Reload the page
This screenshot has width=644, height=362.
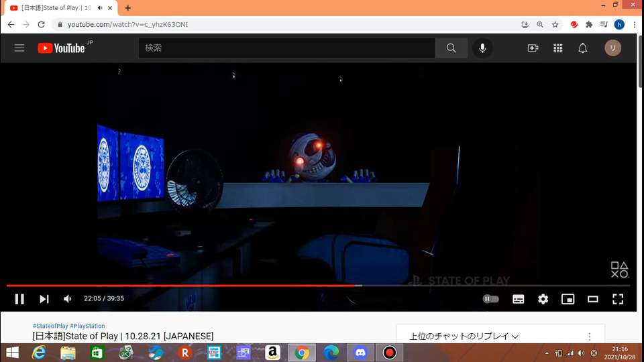(41, 25)
